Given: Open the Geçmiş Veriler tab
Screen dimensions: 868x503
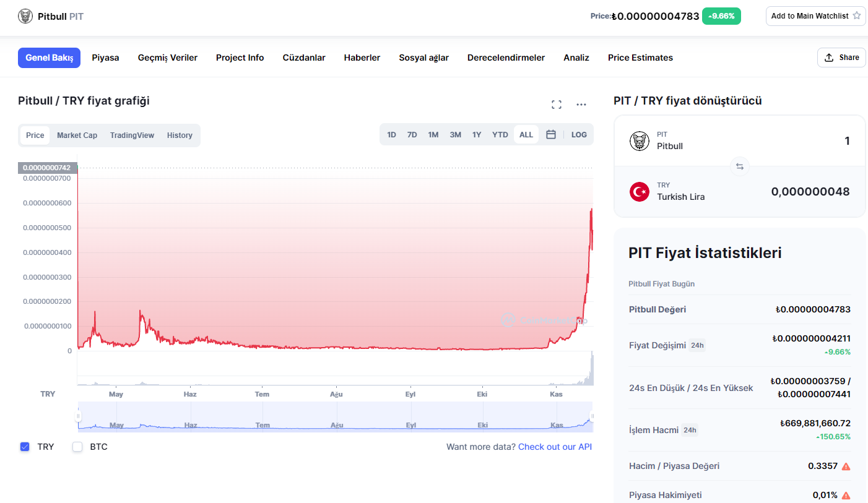Looking at the screenshot, I should tap(168, 58).
